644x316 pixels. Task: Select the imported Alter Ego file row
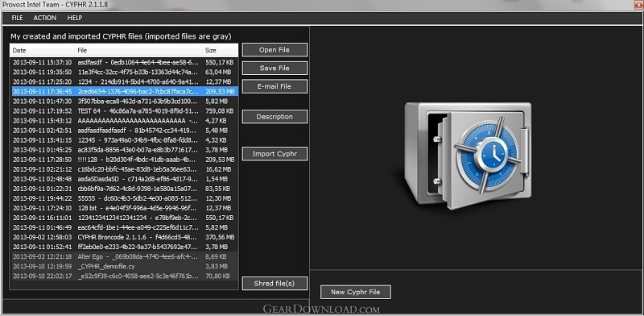click(x=124, y=256)
